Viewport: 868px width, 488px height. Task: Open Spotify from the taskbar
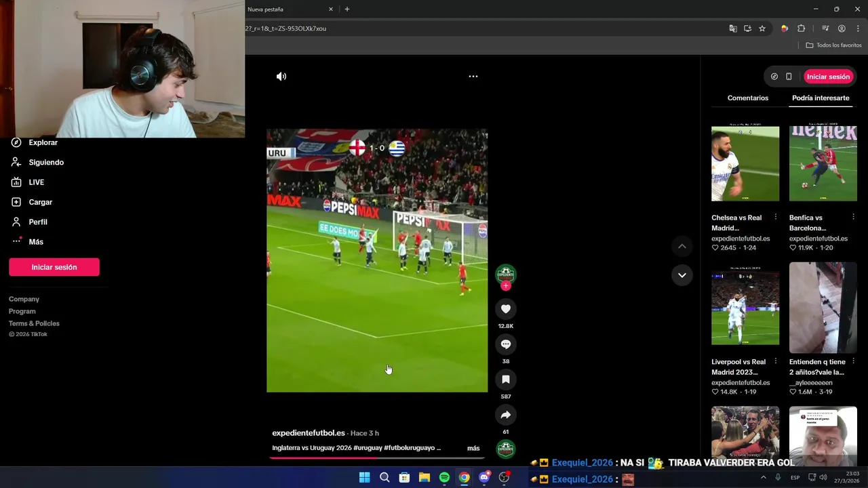444,478
